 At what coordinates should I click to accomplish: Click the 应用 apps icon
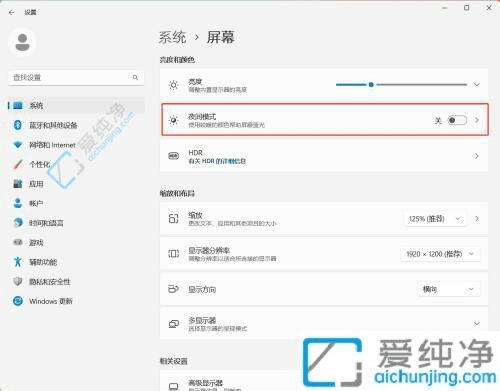coord(18,184)
